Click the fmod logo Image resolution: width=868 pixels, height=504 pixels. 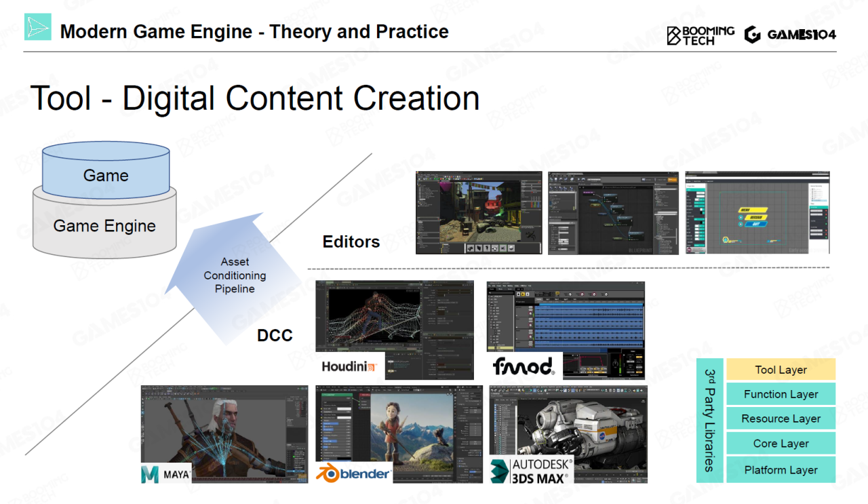point(524,366)
